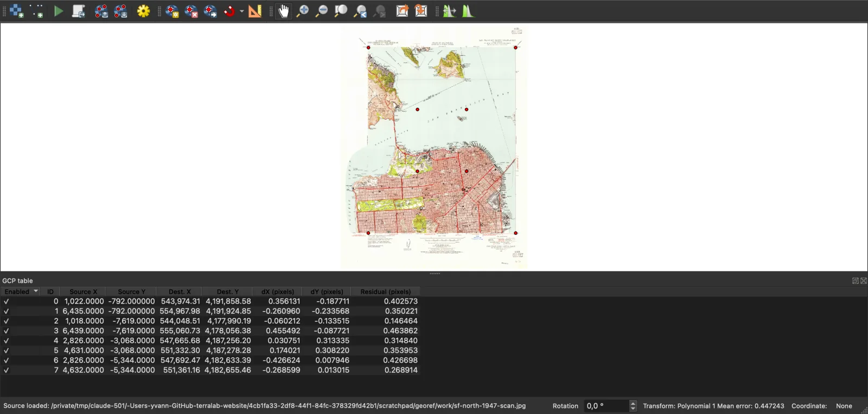Sort by the dX (pixels) column header

point(277,292)
